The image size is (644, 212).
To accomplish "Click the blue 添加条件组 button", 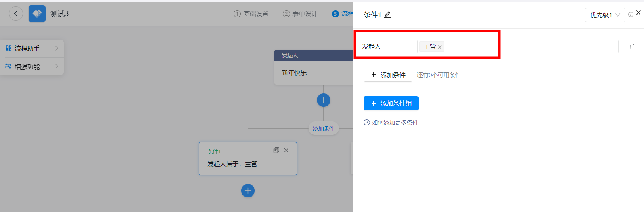I will [x=391, y=103].
